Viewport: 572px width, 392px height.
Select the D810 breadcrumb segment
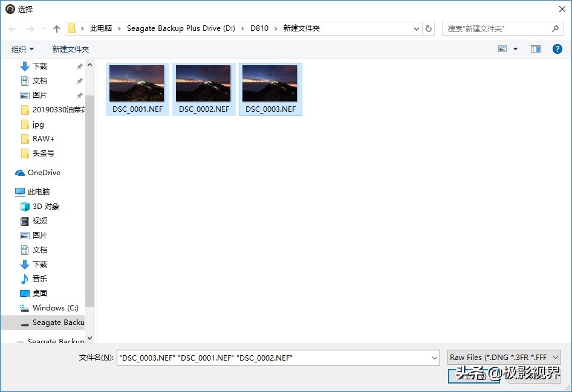pos(259,28)
